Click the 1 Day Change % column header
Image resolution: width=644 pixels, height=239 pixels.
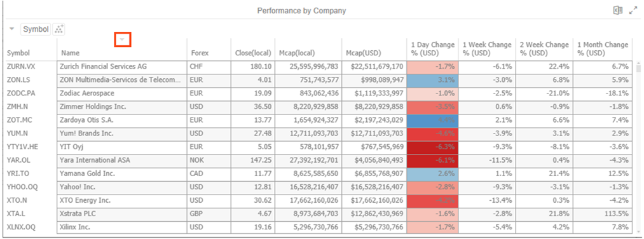[x=432, y=49]
